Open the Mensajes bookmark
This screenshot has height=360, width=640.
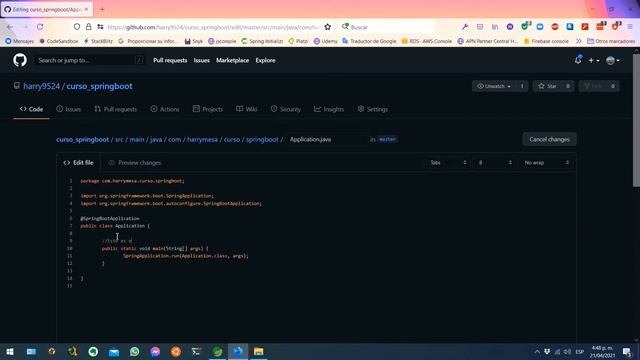[20, 41]
